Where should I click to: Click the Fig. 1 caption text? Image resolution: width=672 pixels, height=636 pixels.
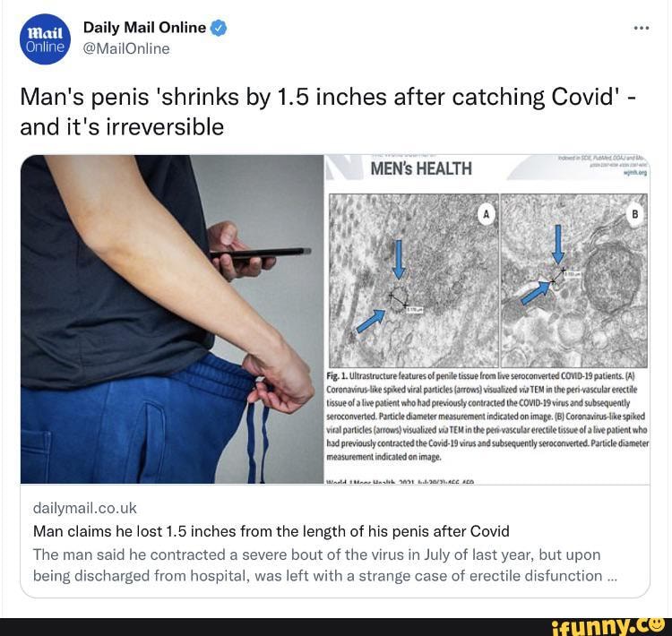click(x=487, y=417)
